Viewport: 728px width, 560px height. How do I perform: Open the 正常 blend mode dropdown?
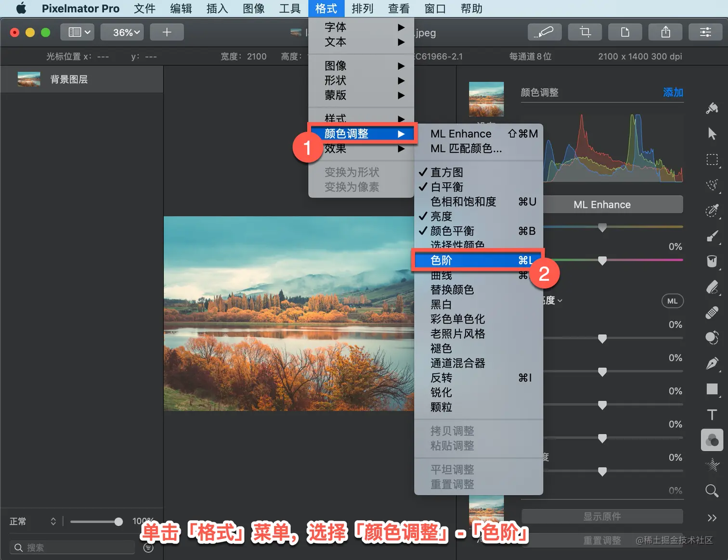click(33, 522)
